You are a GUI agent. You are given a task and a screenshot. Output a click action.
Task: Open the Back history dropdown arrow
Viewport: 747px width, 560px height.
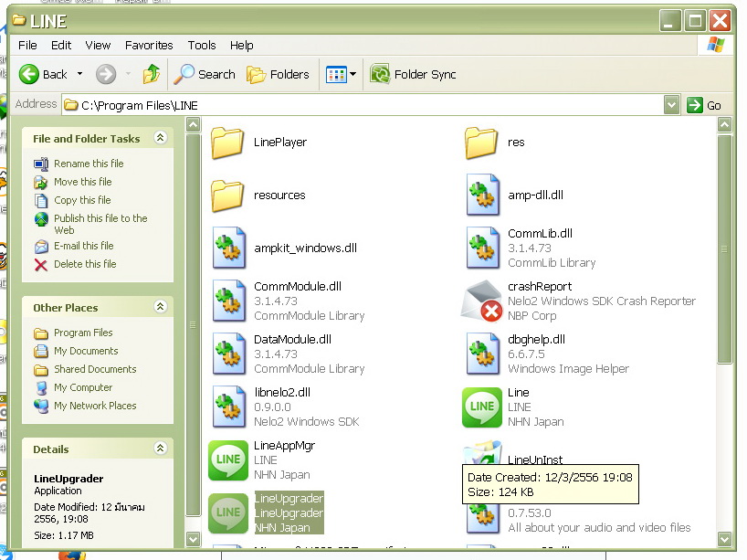click(79, 74)
